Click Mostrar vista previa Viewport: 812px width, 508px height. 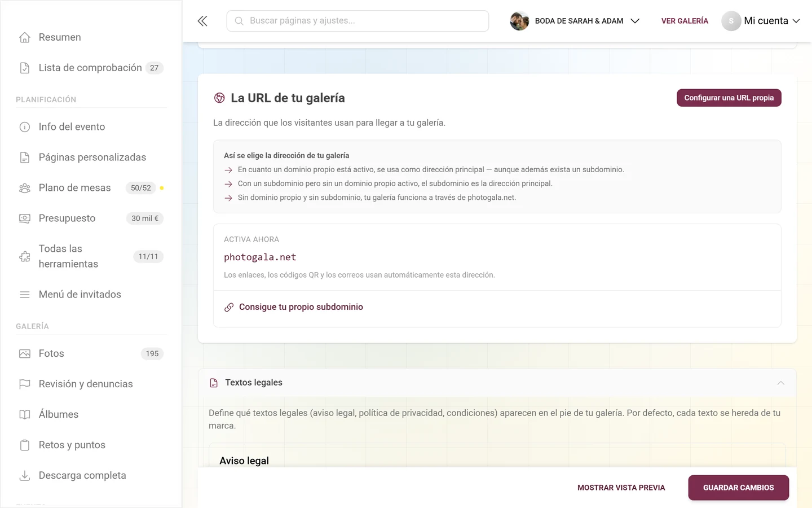pos(621,488)
